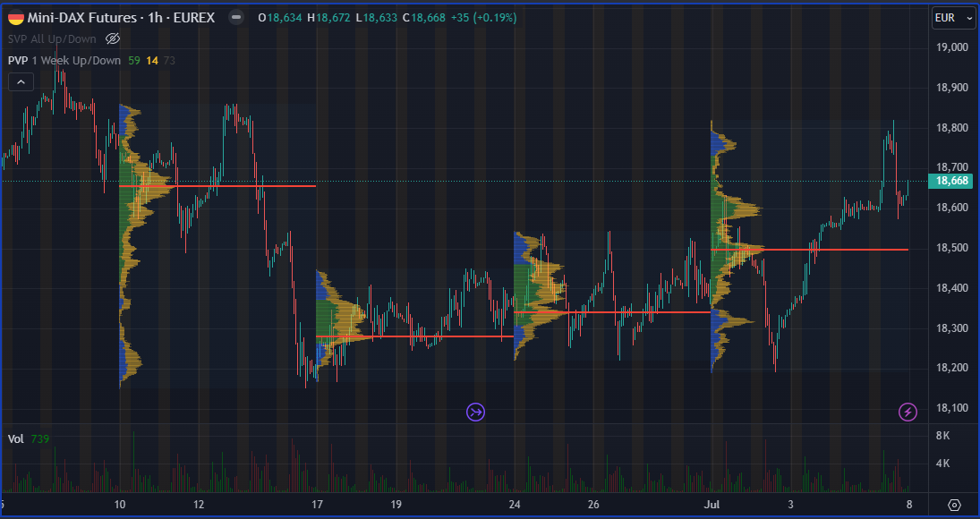Open chart settings hexagon icon
Image resolution: width=980 pixels, height=519 pixels.
954,505
